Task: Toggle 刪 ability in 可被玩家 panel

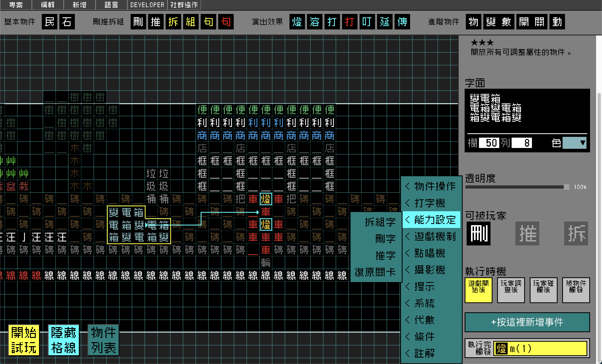Action: point(478,234)
